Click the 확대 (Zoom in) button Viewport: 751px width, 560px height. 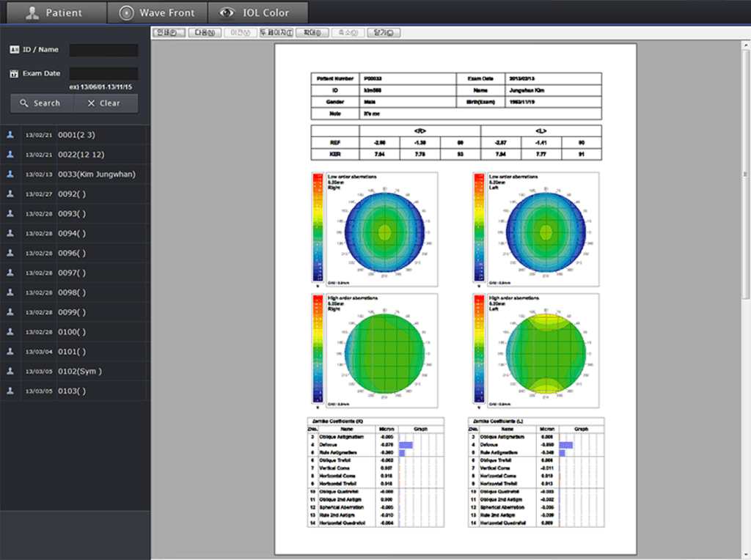(312, 32)
